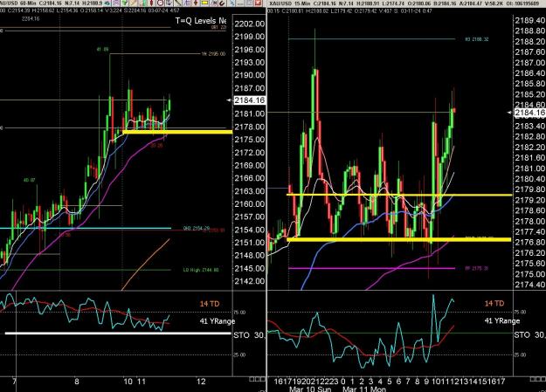Select the thick yellow line on the 60-Min chart
Screen dimensions: 546x392
pyautogui.click(x=177, y=132)
